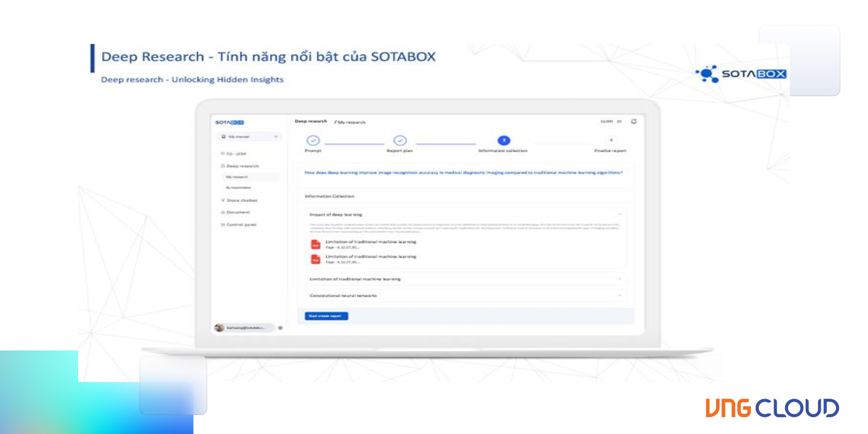The width and height of the screenshot is (868, 434).
Task: Select step 4 Finalize report circle
Action: click(x=611, y=140)
